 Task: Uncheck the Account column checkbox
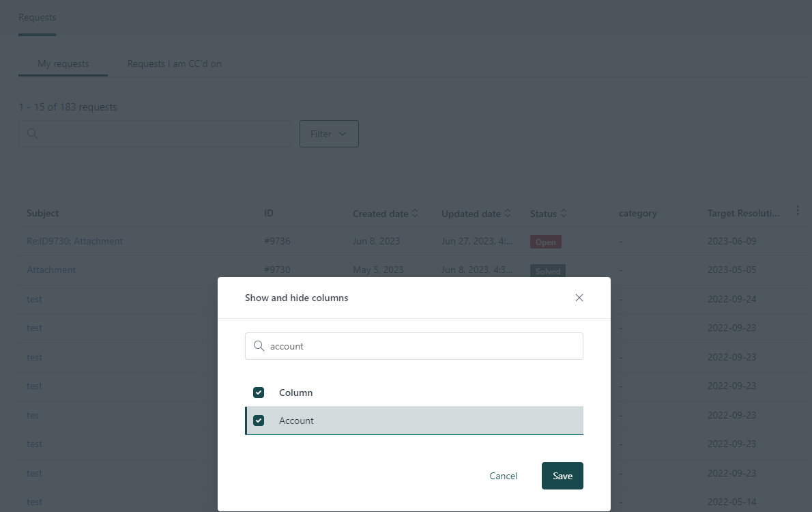[x=259, y=421]
